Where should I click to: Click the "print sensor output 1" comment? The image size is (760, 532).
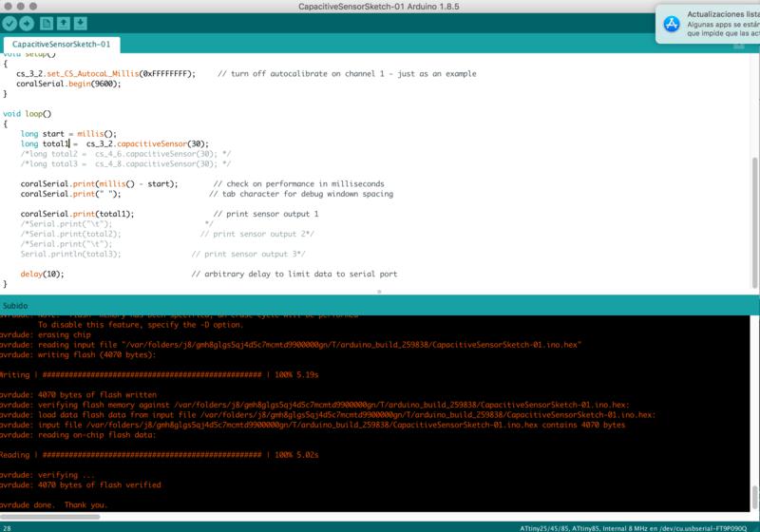[x=266, y=214]
